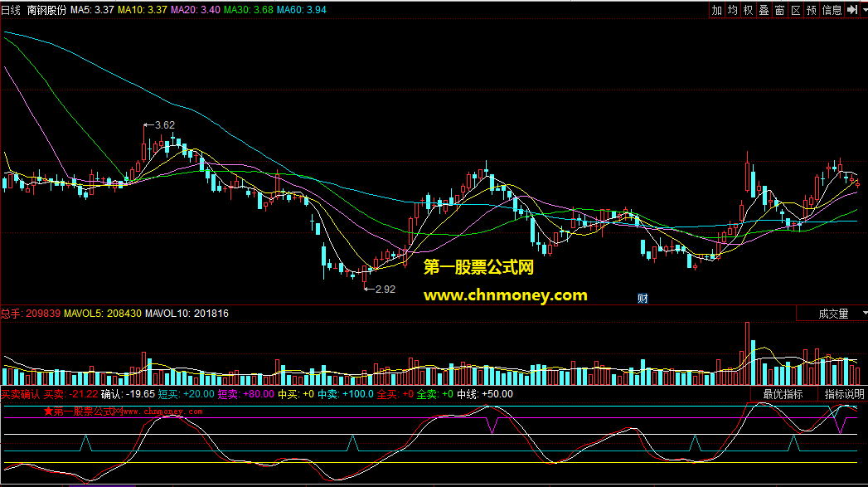Click the MAVOL5: 208430 label
This screenshot has height=487, width=868.
coord(103,314)
